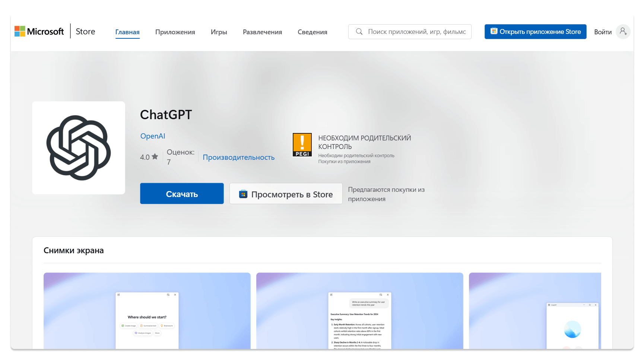Click the Microsoft logo
Viewport: 644px width, 362px height.
click(39, 31)
